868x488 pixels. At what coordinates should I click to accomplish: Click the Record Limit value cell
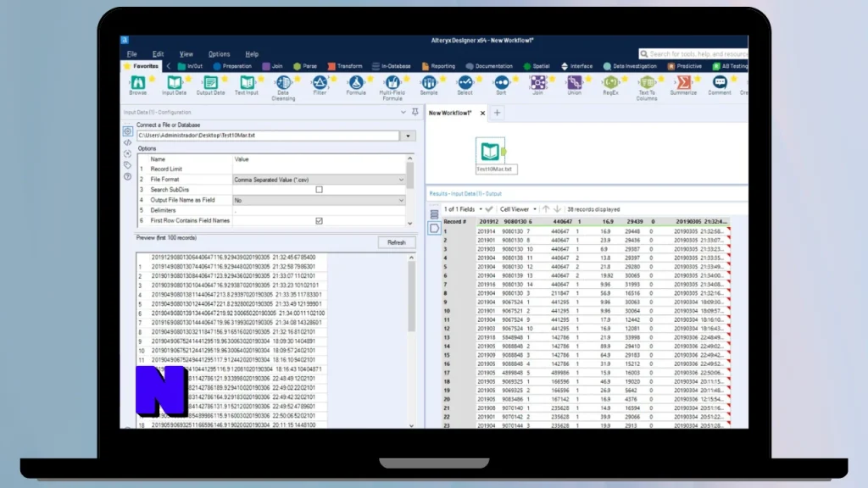coord(319,169)
